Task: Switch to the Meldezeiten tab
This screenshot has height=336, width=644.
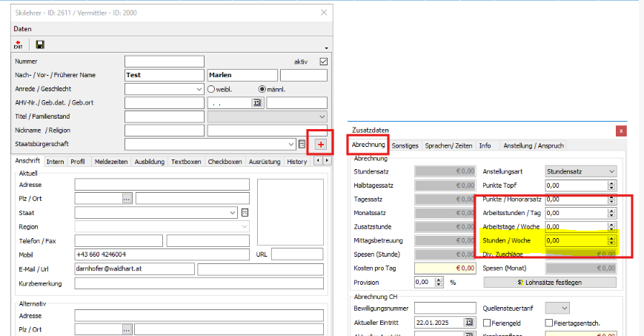Action: pos(111,161)
